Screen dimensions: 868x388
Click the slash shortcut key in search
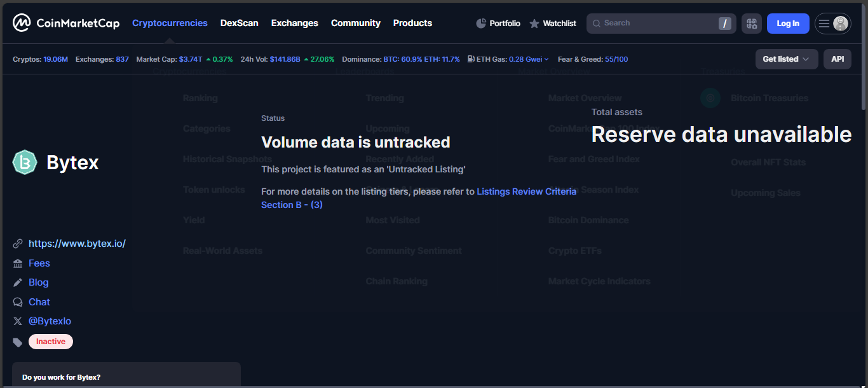pyautogui.click(x=724, y=24)
